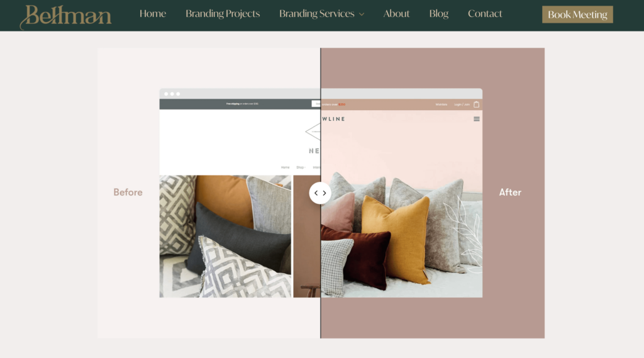644x358 pixels.
Task: Click the Bellman logo
Action: pyautogui.click(x=65, y=16)
